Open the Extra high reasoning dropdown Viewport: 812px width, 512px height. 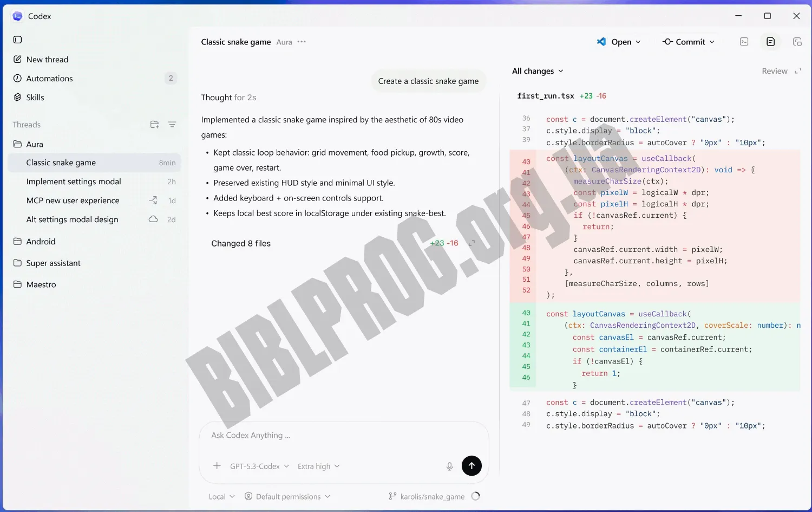318,466
